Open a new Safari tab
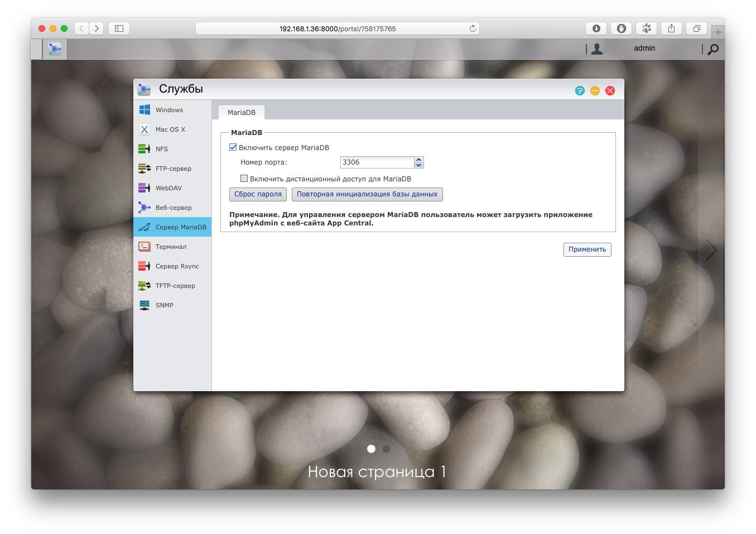Image resolution: width=756 pixels, height=534 pixels. point(718,32)
